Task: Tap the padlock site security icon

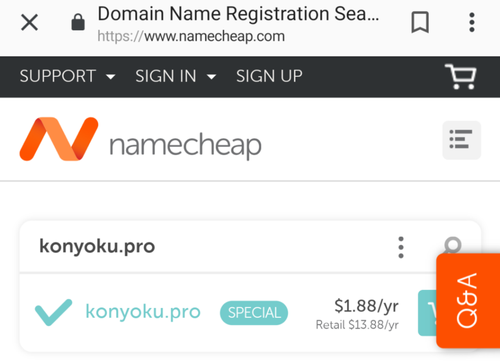Action: coord(78,22)
